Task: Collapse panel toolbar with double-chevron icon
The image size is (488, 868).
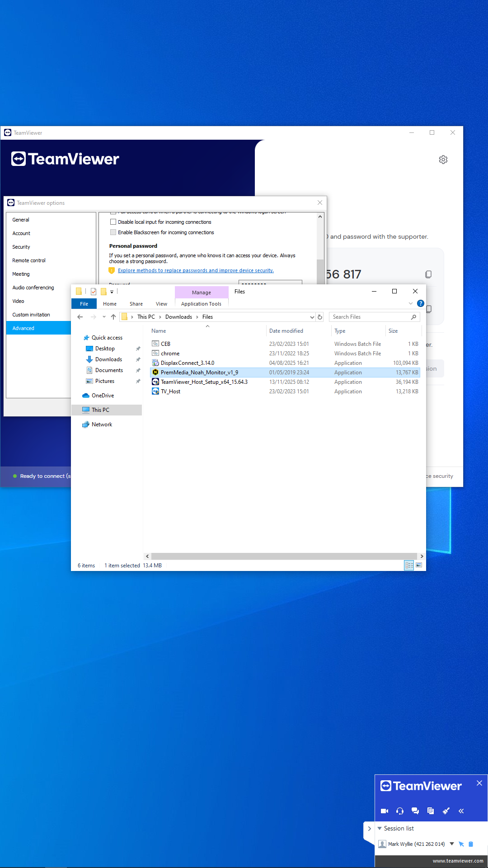Action: 461,811
